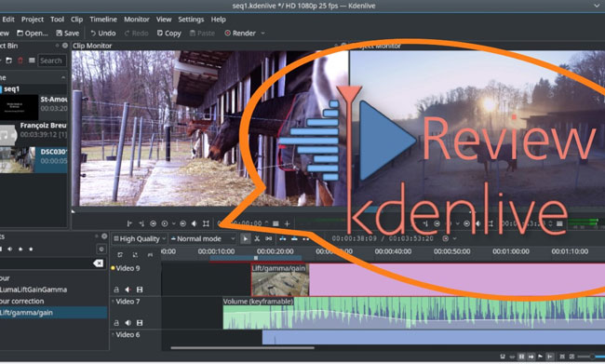This screenshot has height=364, width=605.
Task: Close the Effects panel
Action: point(104,236)
